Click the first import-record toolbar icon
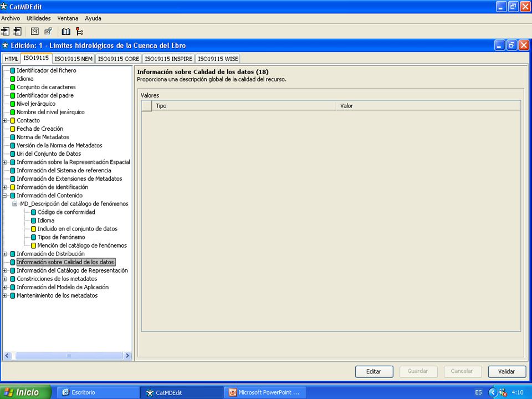 5,32
